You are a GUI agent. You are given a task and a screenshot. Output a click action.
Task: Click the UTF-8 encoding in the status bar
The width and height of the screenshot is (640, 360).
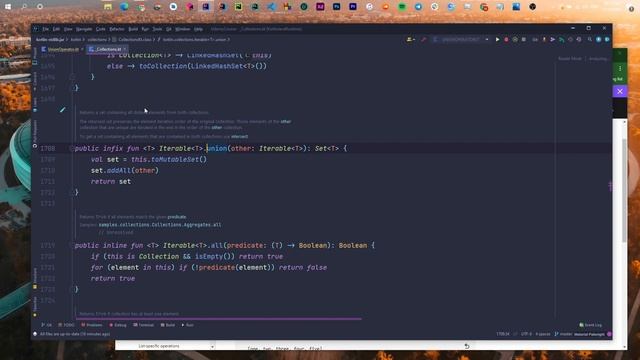526,334
